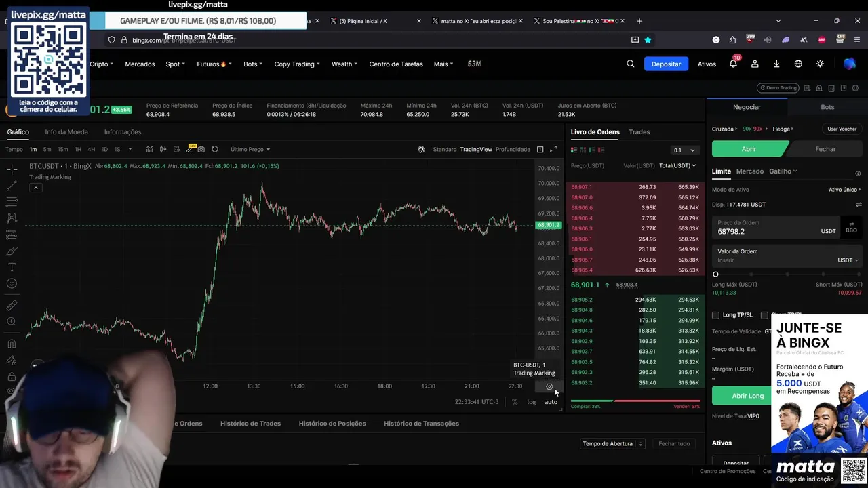Open the Bots trading panel tab

pyautogui.click(x=827, y=107)
